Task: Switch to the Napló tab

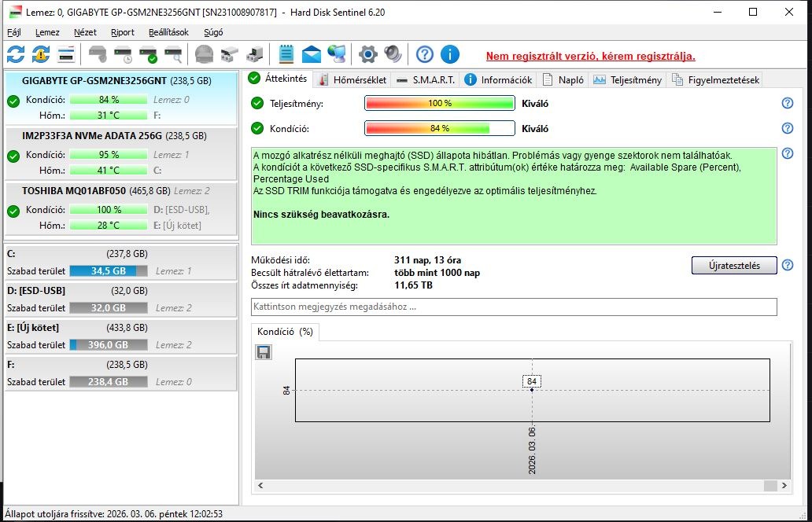Action: pyautogui.click(x=563, y=79)
